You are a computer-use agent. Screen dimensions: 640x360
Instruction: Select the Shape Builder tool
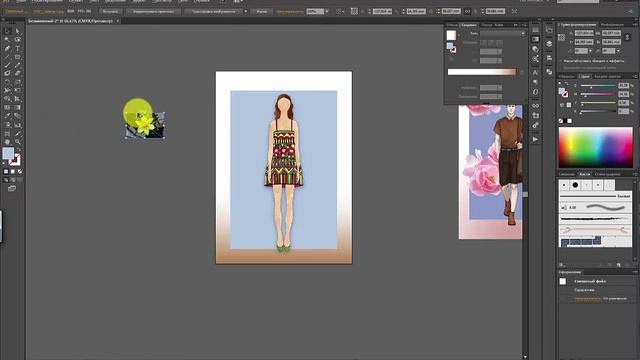coord(7,99)
